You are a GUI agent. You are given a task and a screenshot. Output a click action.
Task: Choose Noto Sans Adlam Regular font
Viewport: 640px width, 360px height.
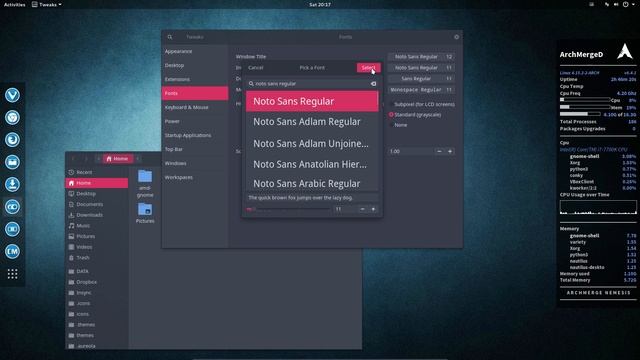click(x=312, y=122)
